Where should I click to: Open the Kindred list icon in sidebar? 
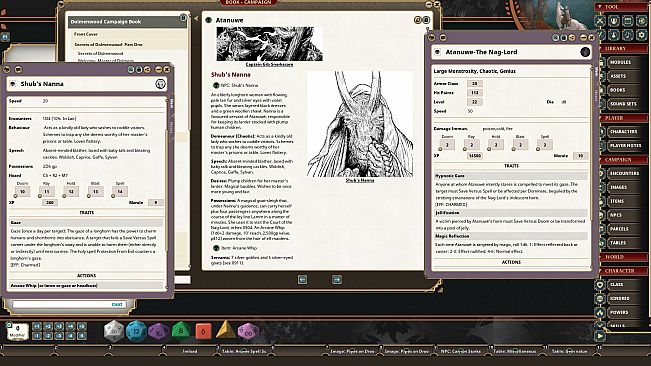(x=600, y=298)
